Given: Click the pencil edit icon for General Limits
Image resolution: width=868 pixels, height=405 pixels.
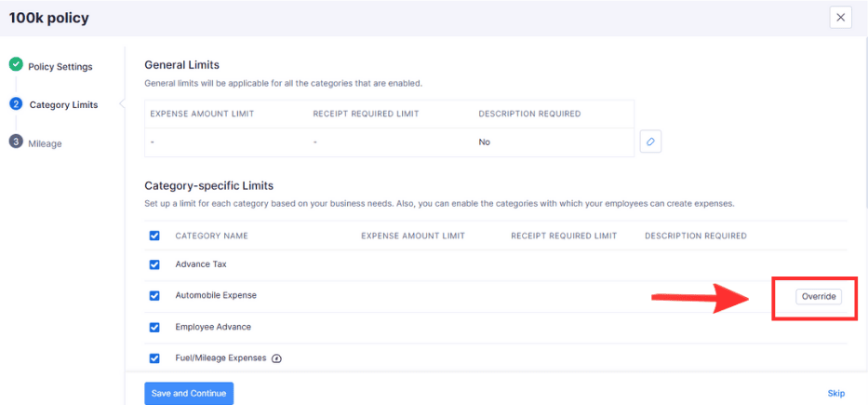Looking at the screenshot, I should pyautogui.click(x=650, y=142).
